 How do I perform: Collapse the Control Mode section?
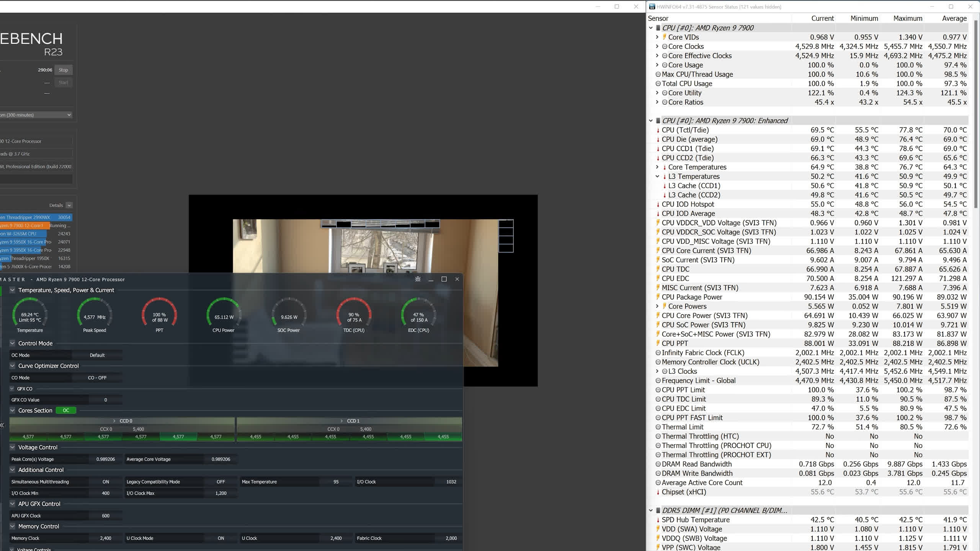(13, 343)
